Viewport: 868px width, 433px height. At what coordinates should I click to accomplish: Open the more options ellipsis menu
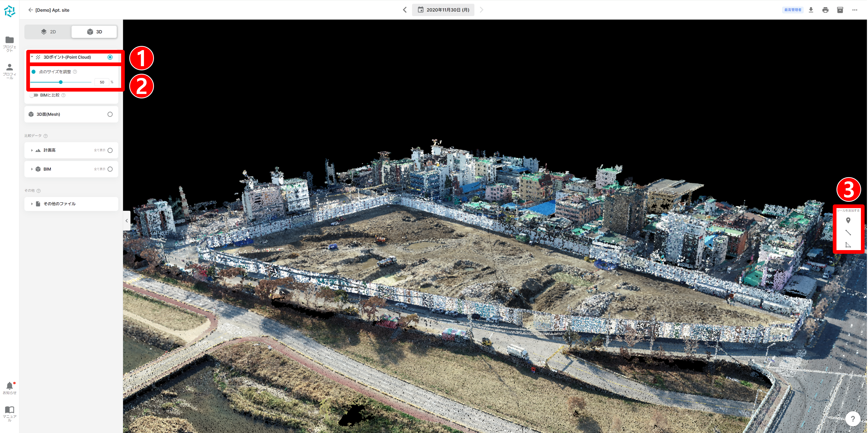pos(855,10)
